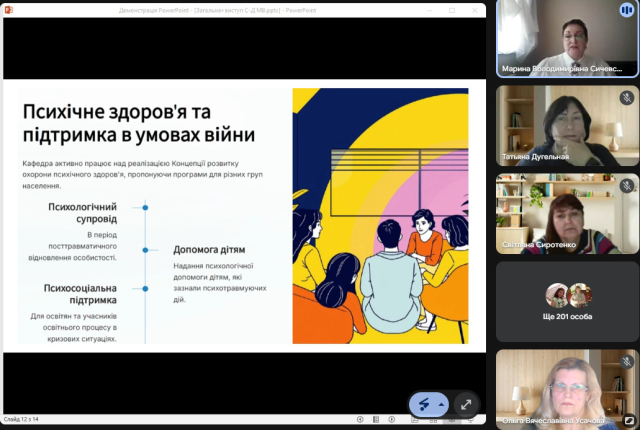Click muted microphone icon on Татьяна Дугельная's tile
The image size is (640, 430).
point(626,98)
